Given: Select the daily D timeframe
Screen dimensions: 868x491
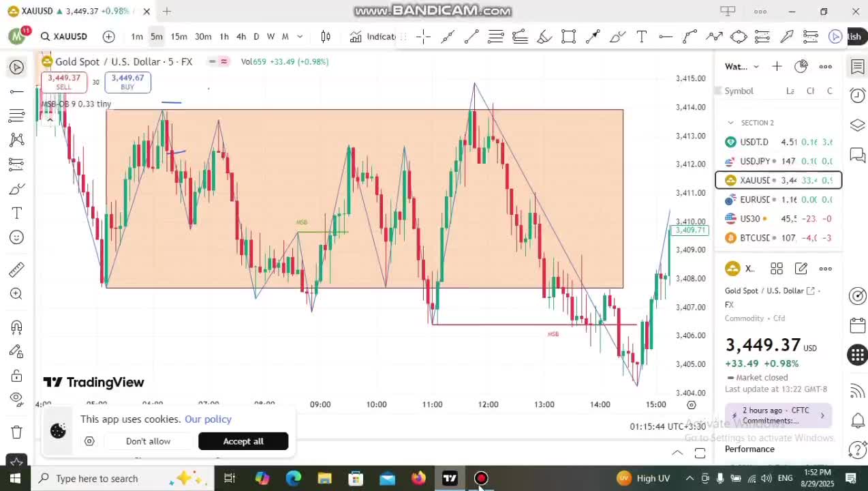Looking at the screenshot, I should coord(256,37).
